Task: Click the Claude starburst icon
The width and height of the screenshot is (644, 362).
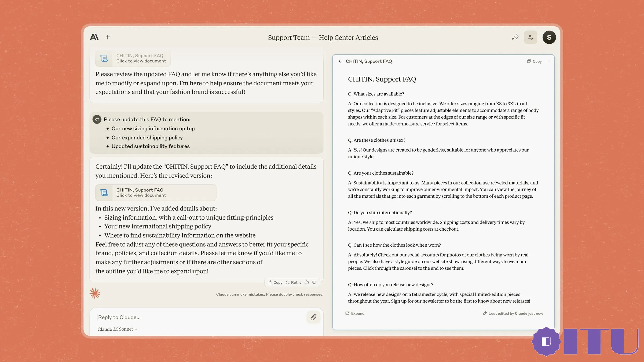Action: [x=95, y=293]
